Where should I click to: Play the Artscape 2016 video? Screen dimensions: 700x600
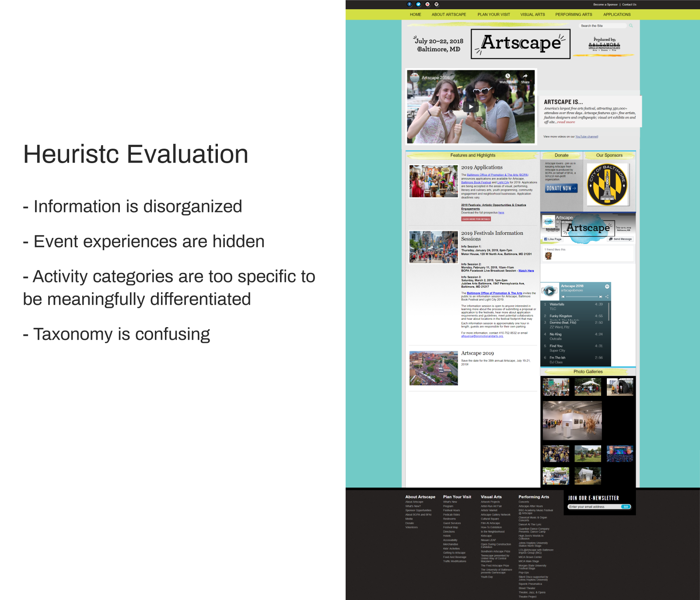click(471, 107)
